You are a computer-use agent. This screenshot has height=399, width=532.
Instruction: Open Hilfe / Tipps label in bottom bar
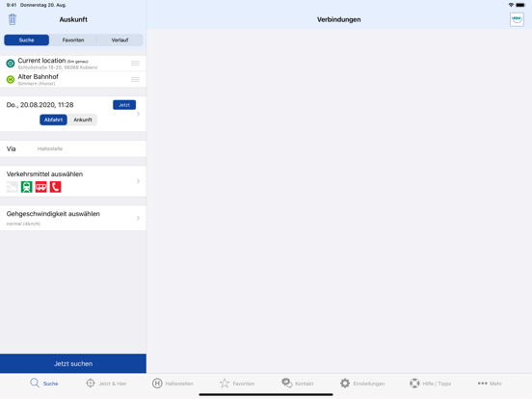[x=437, y=384]
